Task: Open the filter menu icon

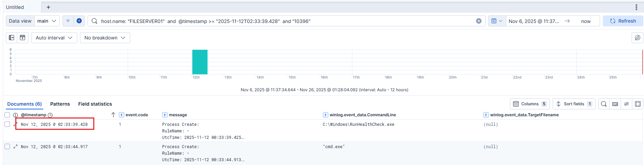Action: pyautogui.click(x=68, y=21)
